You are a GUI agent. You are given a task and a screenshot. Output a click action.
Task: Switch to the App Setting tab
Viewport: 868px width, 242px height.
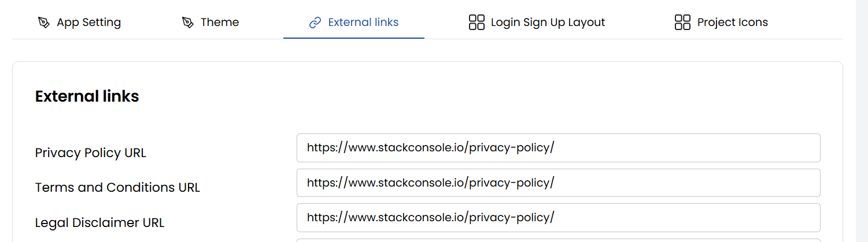[x=88, y=23]
